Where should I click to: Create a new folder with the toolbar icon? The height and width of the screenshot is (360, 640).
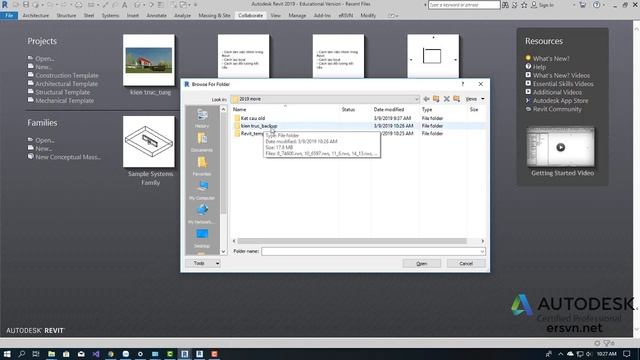pos(456,99)
